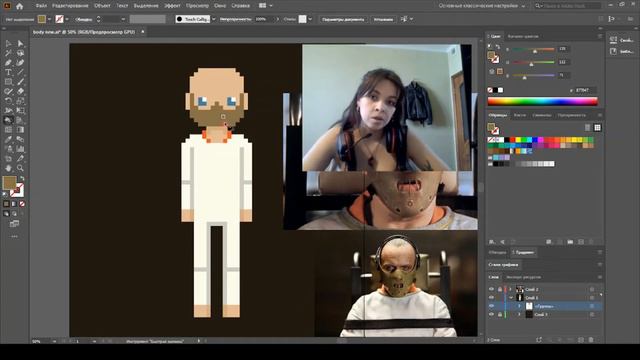Select the Pen tool
This screenshot has height=360, width=640.
[x=8, y=62]
